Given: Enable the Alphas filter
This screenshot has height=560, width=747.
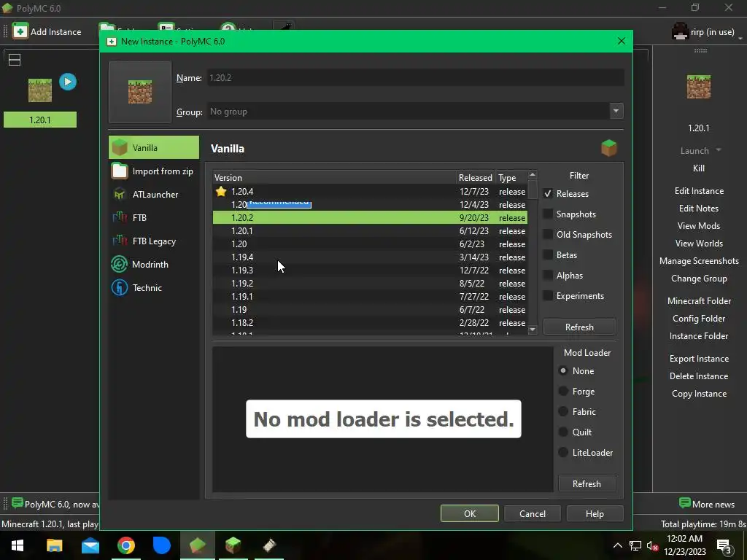Looking at the screenshot, I should pos(548,276).
